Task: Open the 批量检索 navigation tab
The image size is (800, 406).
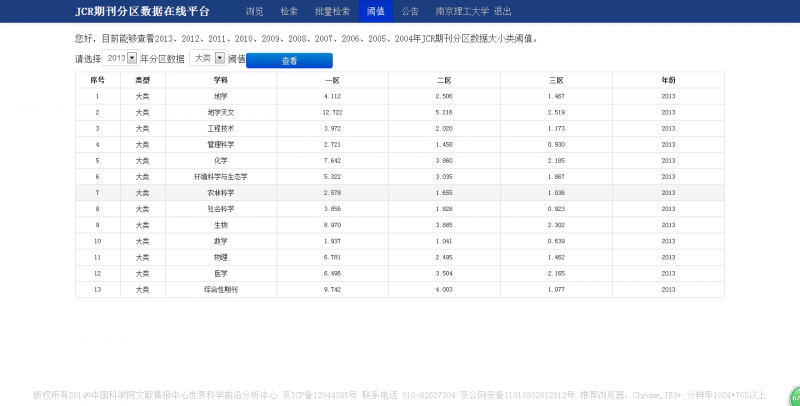Action: click(x=332, y=11)
